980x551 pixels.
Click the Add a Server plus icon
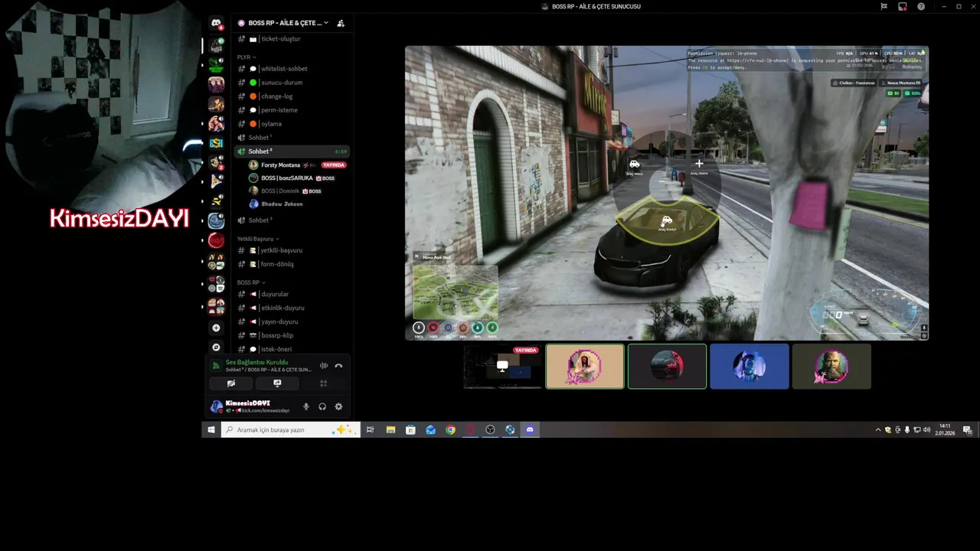pyautogui.click(x=216, y=328)
